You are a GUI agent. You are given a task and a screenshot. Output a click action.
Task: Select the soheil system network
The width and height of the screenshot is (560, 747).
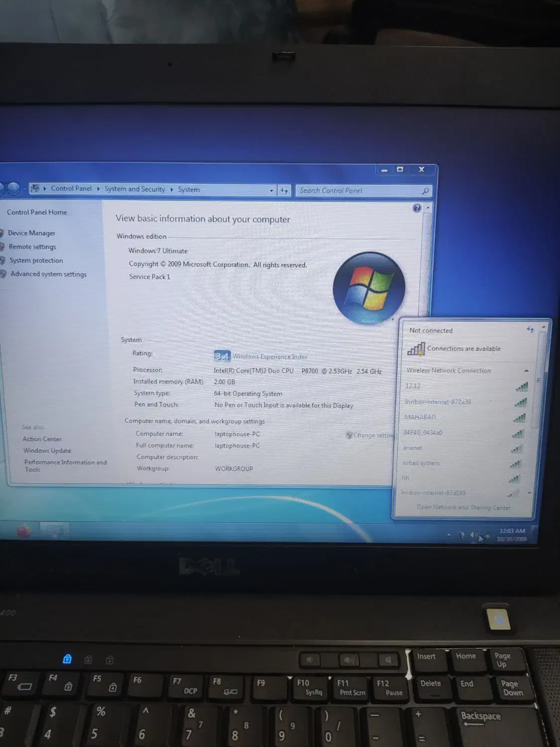tap(462, 463)
